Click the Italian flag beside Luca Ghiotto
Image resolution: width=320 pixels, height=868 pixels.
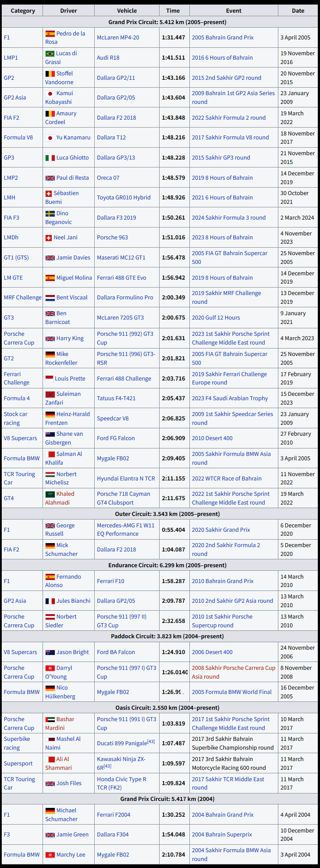[x=50, y=158]
